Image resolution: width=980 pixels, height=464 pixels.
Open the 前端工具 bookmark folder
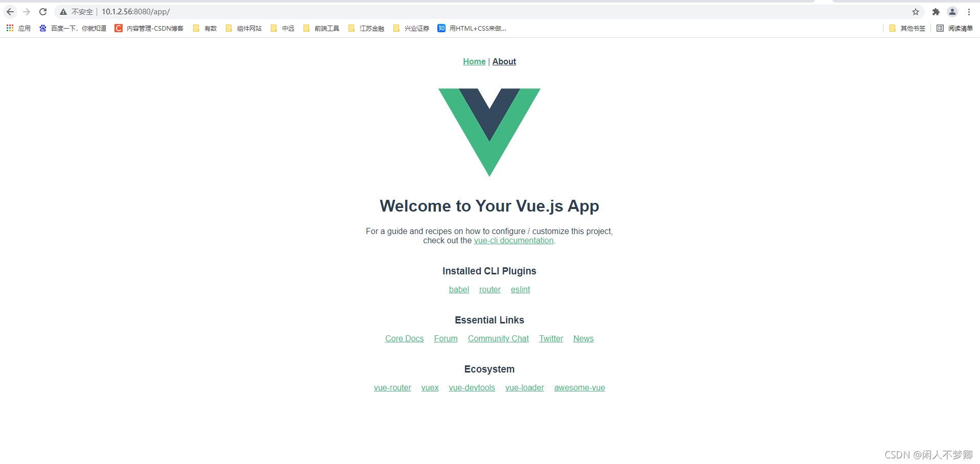pos(321,28)
